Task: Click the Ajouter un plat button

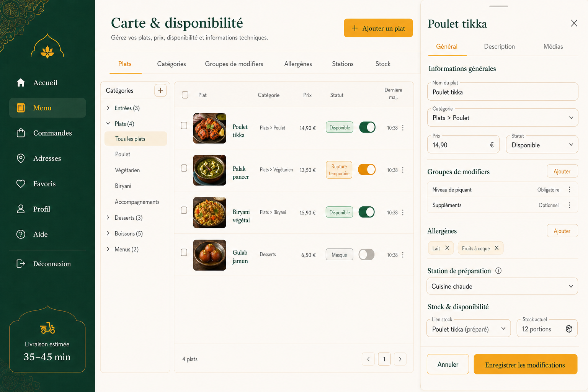Action: [378, 28]
